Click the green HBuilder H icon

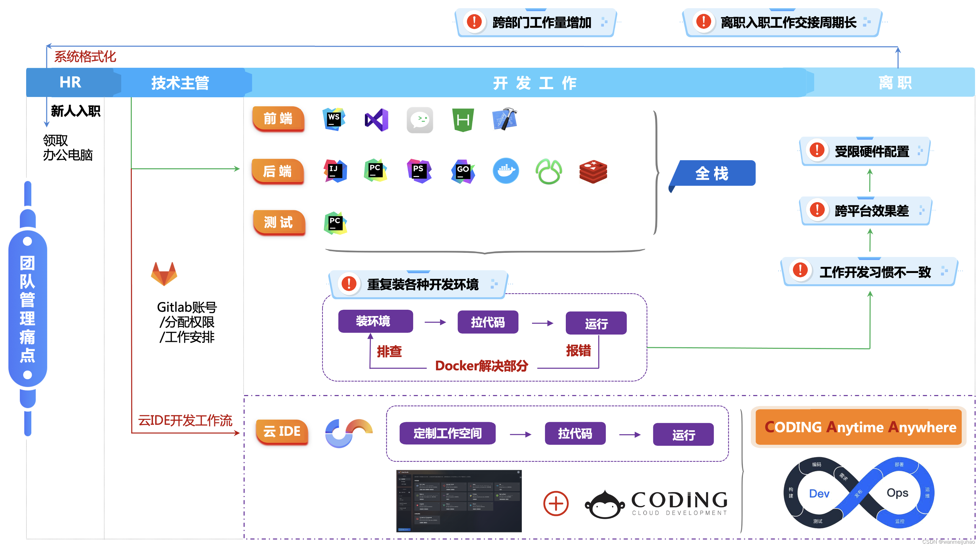click(463, 120)
